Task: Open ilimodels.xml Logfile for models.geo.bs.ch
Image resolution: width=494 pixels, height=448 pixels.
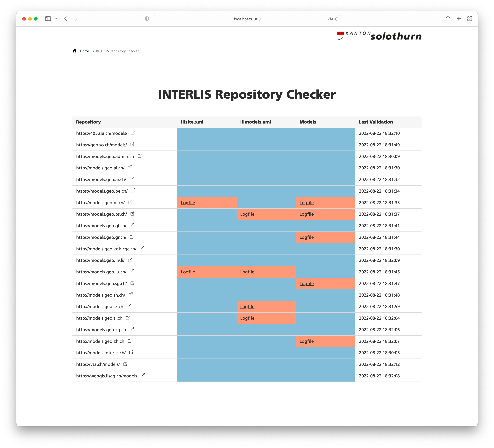Action: point(247,214)
